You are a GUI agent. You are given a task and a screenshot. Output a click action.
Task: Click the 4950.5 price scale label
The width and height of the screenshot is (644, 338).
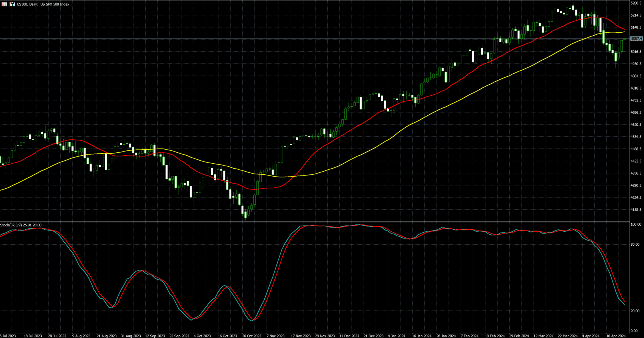(x=636, y=64)
